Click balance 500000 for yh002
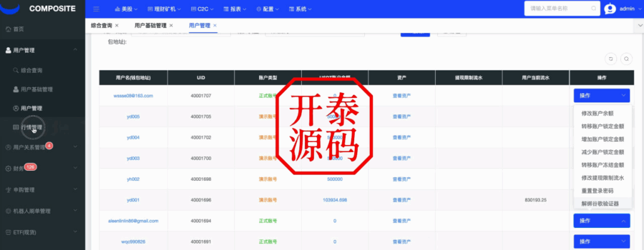This screenshot has height=250, width=644. tap(335, 179)
